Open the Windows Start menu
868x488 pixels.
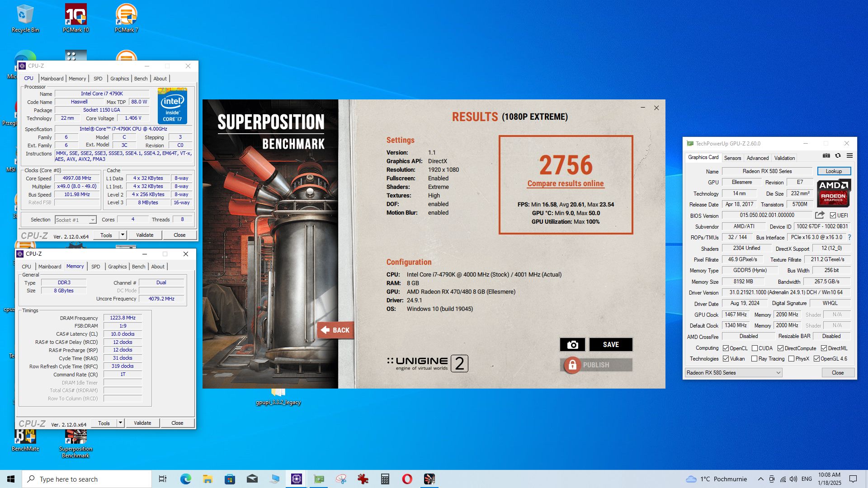[x=11, y=479]
